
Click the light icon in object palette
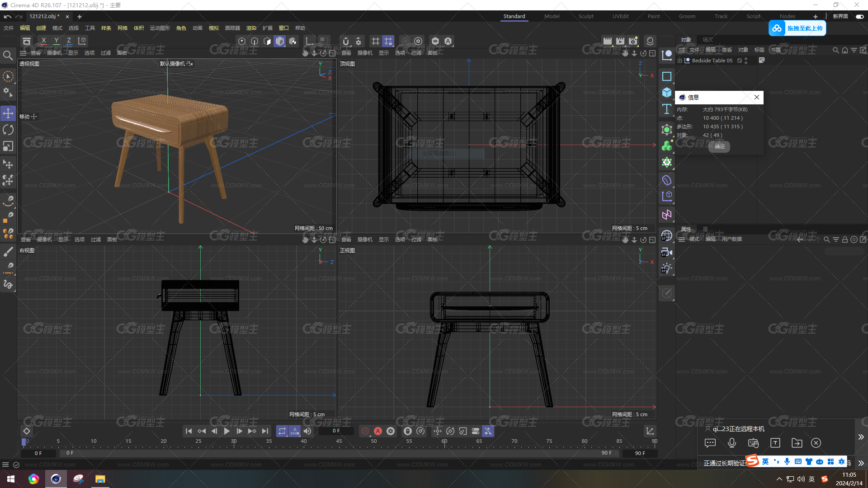click(667, 268)
